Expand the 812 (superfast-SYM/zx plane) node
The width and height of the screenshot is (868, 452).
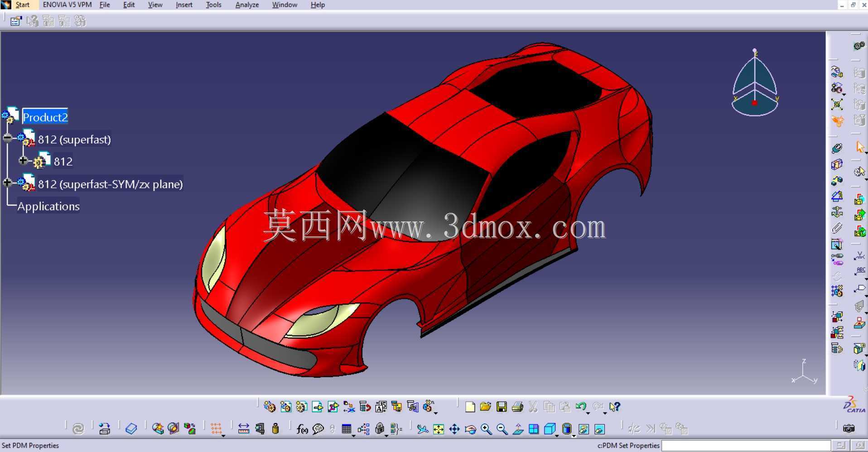coord(7,183)
